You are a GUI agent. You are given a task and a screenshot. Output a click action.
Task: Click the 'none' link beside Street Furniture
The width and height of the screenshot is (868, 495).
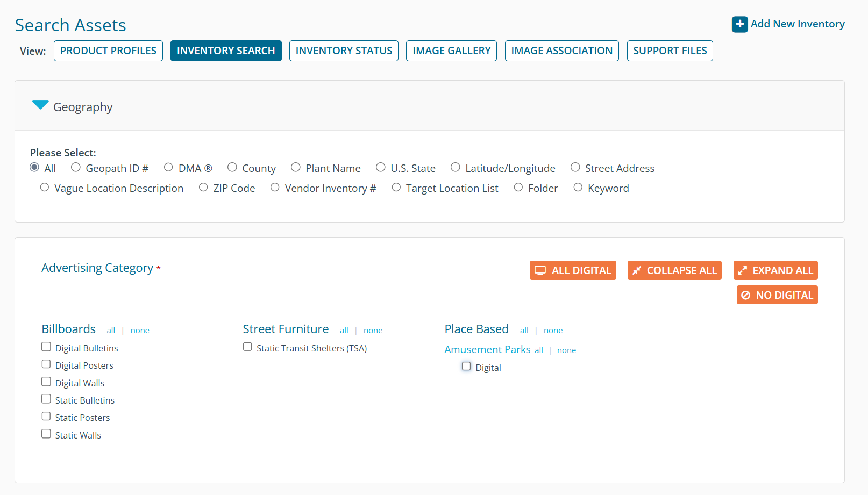(373, 331)
